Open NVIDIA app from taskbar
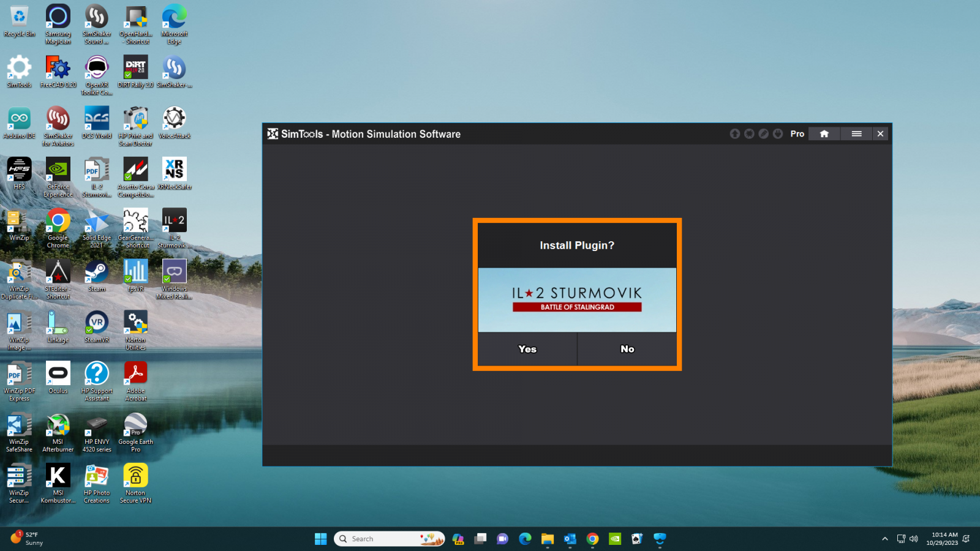 [615, 539]
